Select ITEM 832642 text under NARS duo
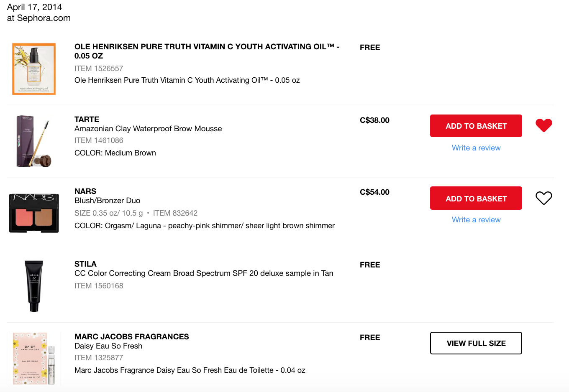 (x=176, y=213)
